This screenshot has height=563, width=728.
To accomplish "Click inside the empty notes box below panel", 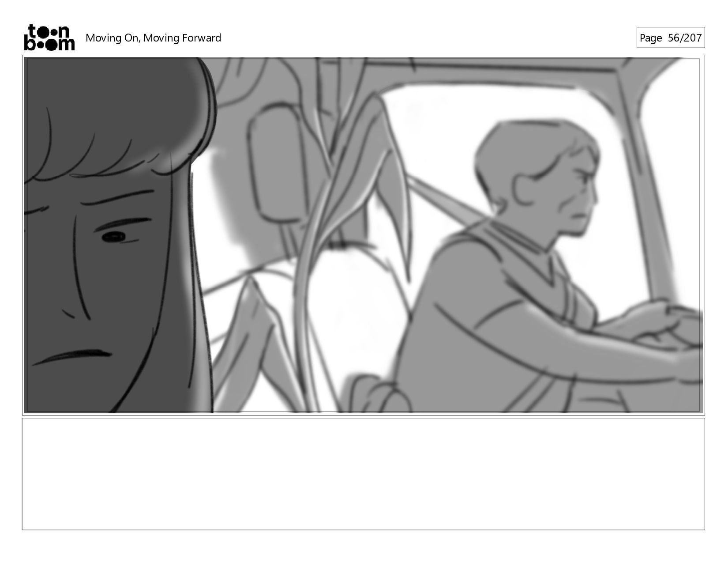I will pyautogui.click(x=363, y=474).
